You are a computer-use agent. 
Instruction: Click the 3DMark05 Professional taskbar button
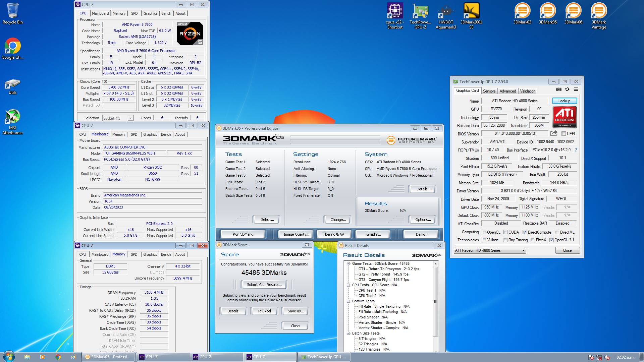point(108,357)
